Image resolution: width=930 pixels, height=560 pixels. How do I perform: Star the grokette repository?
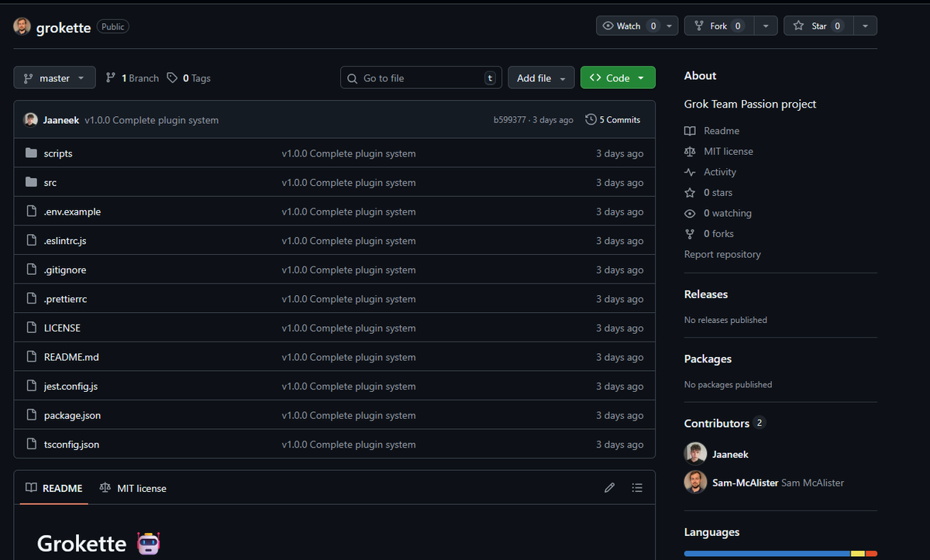click(818, 26)
